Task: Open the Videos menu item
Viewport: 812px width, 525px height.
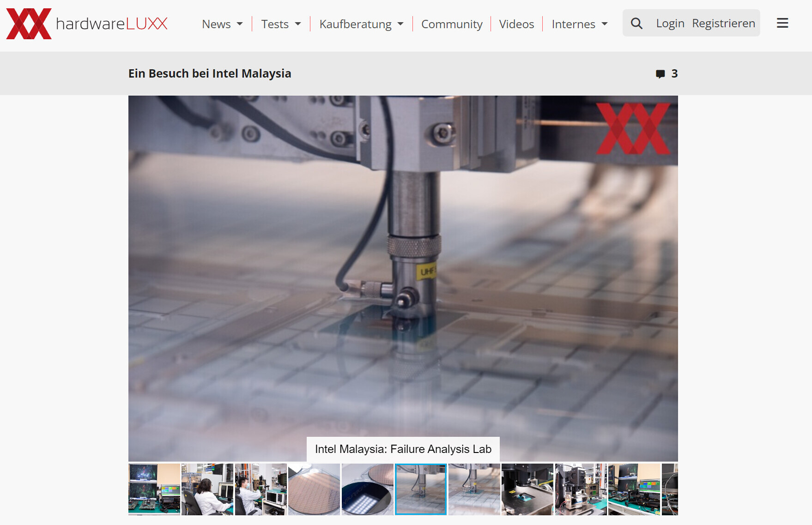Action: [x=516, y=24]
